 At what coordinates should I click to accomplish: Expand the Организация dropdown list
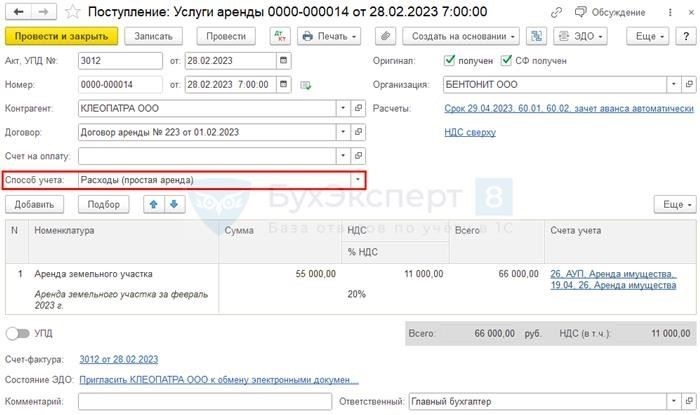pos(674,84)
